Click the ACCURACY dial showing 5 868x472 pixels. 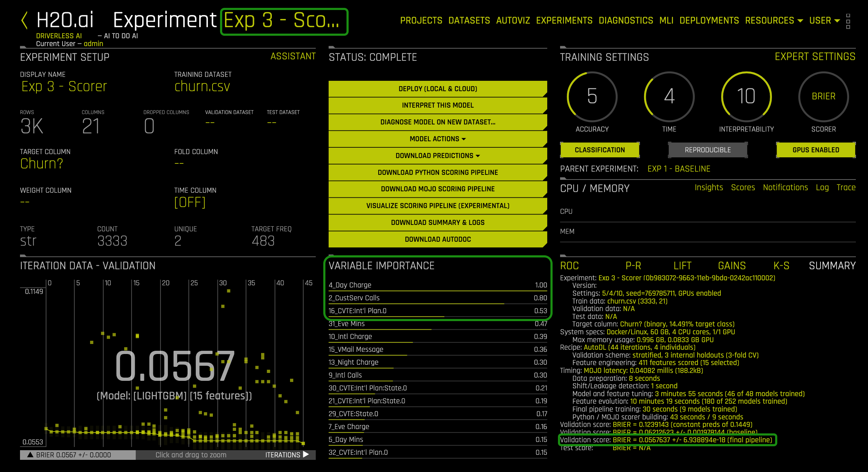[x=592, y=97]
